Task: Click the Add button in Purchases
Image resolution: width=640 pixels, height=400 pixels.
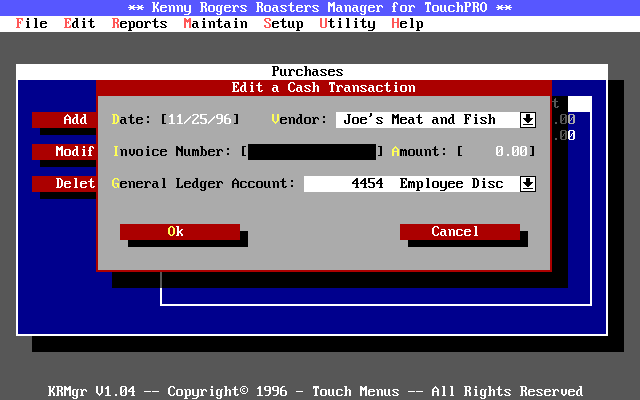Action: (64, 120)
